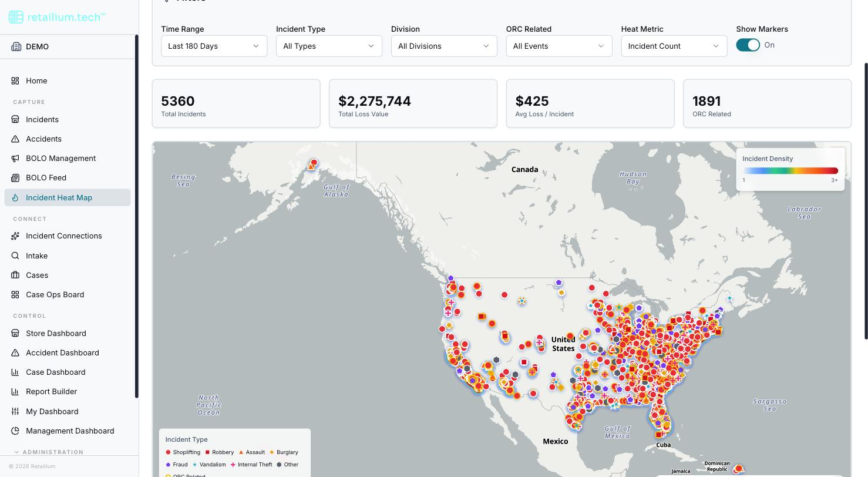Open Management Dashboard page
Viewport: 868px width, 477px height.
coord(68,431)
